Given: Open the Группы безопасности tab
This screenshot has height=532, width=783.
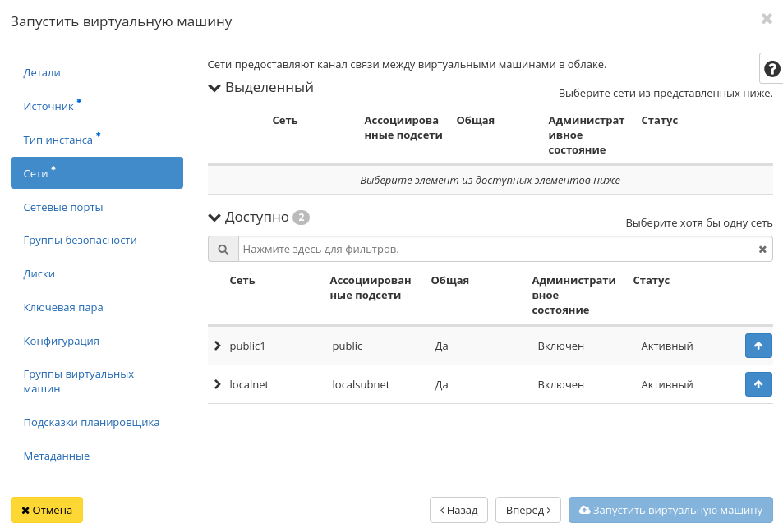Looking at the screenshot, I should tap(80, 240).
